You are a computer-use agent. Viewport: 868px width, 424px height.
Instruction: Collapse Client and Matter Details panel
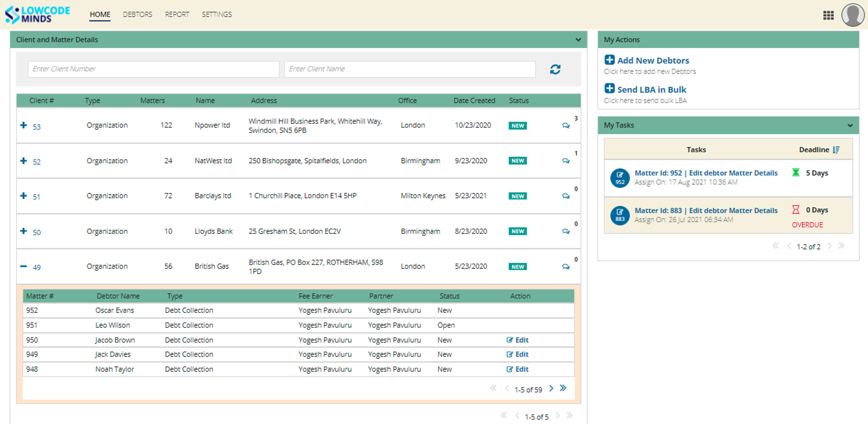[578, 40]
